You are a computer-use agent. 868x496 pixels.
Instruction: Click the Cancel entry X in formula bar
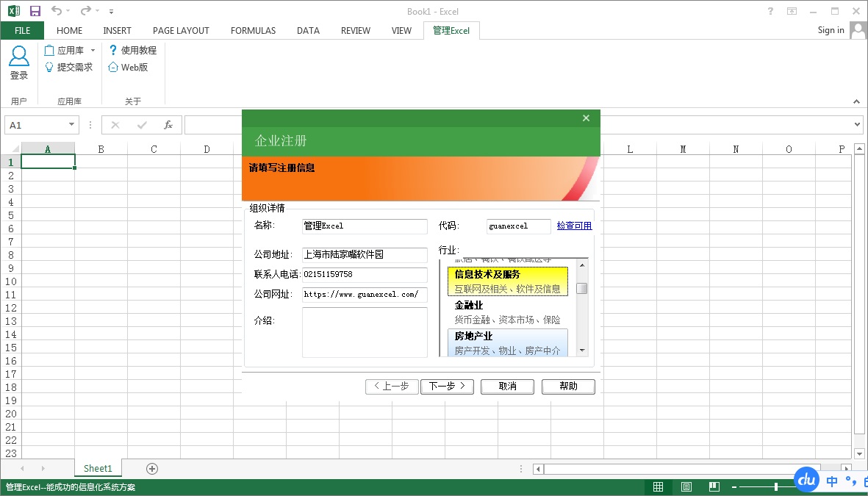(115, 125)
